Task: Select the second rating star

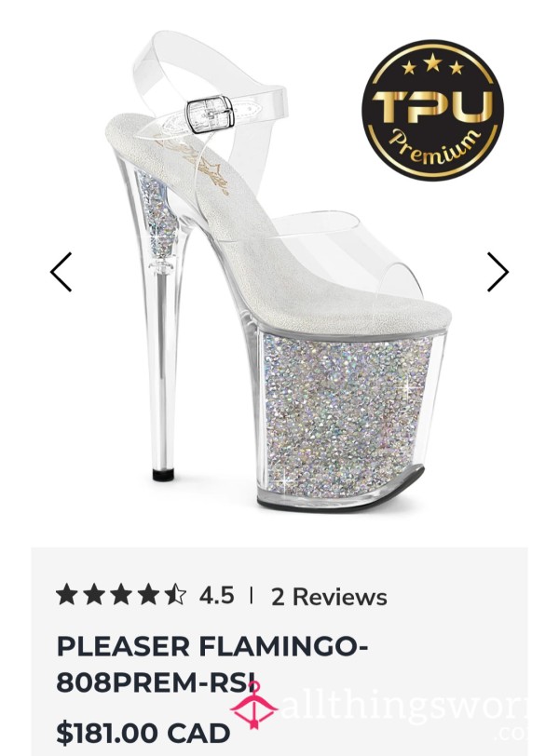Action: tap(93, 595)
